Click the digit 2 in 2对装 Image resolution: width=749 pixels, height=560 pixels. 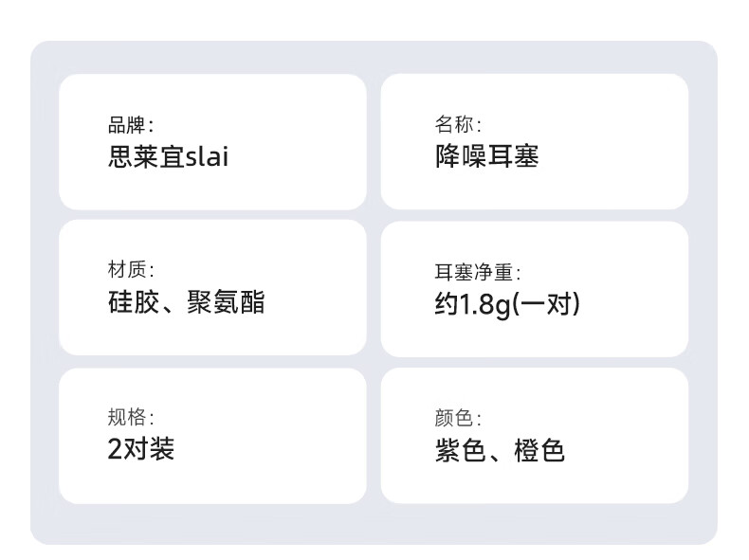coord(114,448)
